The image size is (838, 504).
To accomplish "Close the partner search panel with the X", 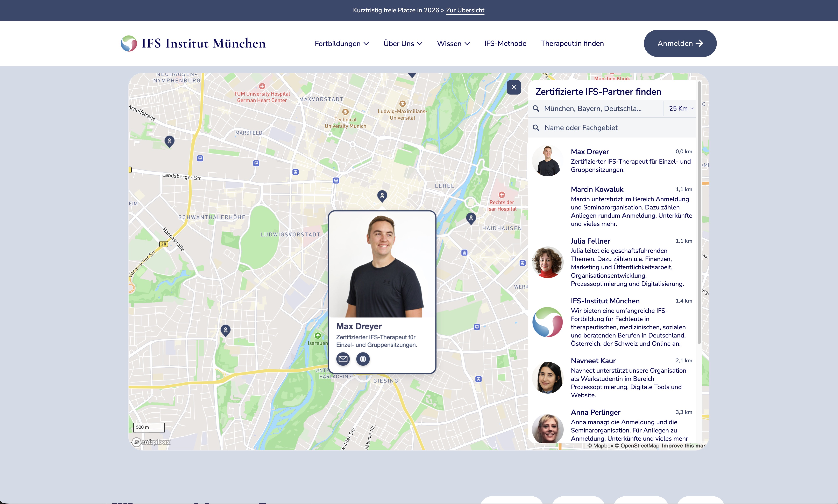I will coord(513,87).
